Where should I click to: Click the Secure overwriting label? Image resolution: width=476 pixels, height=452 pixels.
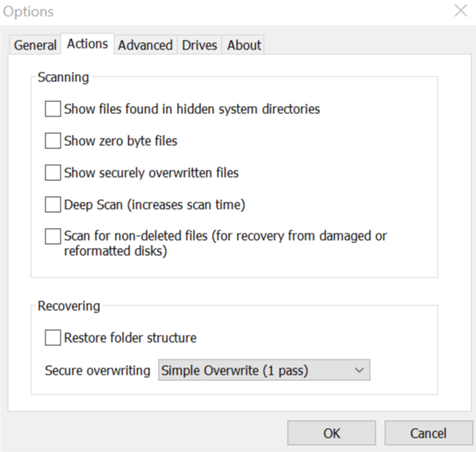click(x=97, y=371)
